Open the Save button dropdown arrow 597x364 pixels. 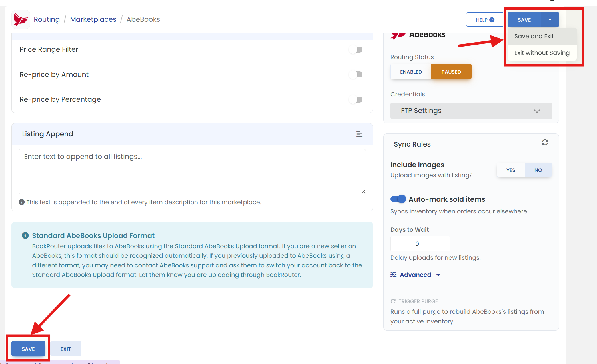click(550, 20)
